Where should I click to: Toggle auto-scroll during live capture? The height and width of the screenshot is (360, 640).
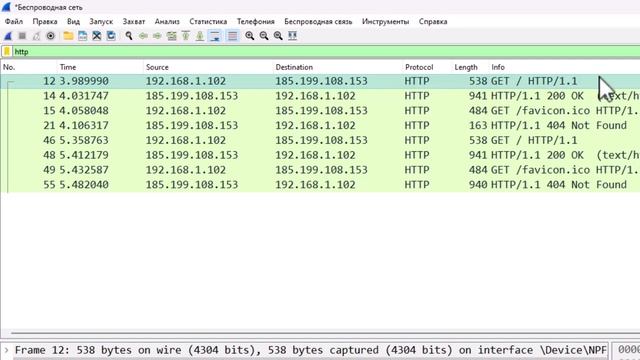[215, 36]
